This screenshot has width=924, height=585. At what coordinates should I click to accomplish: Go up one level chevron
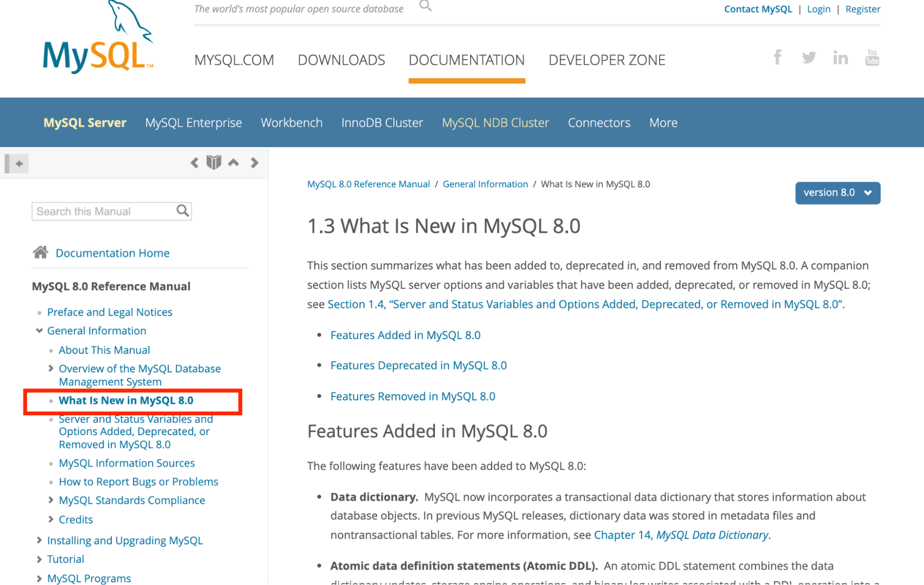tap(233, 162)
